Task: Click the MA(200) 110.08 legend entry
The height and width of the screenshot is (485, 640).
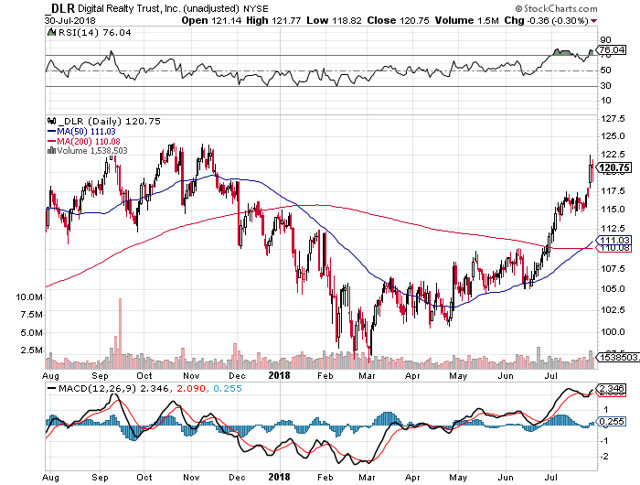Action: click(84, 141)
